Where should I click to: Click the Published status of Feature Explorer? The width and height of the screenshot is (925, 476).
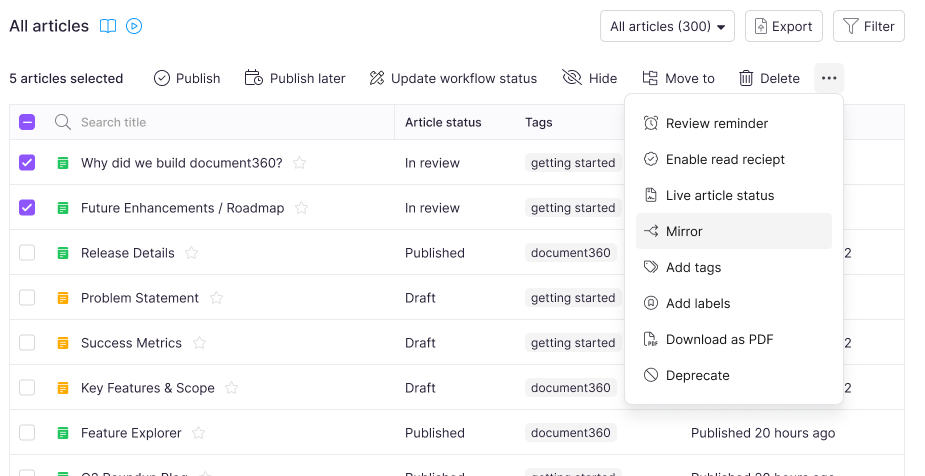point(435,433)
